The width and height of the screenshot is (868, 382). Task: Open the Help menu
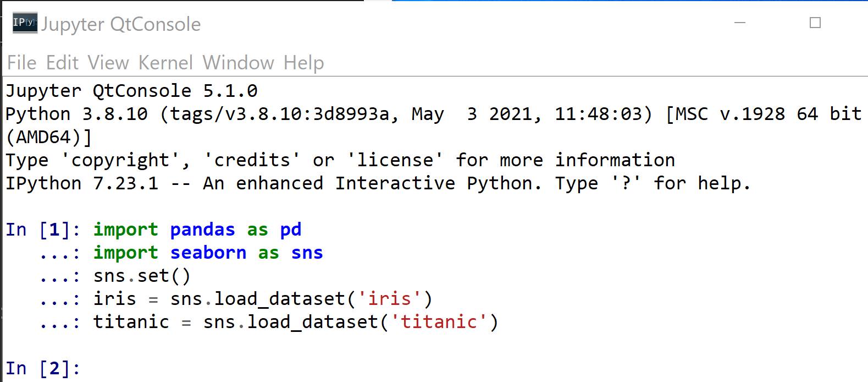[303, 63]
